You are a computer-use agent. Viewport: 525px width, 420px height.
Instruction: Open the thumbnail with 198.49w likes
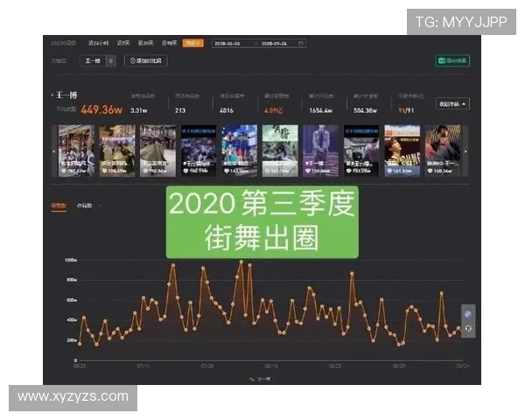(117, 151)
